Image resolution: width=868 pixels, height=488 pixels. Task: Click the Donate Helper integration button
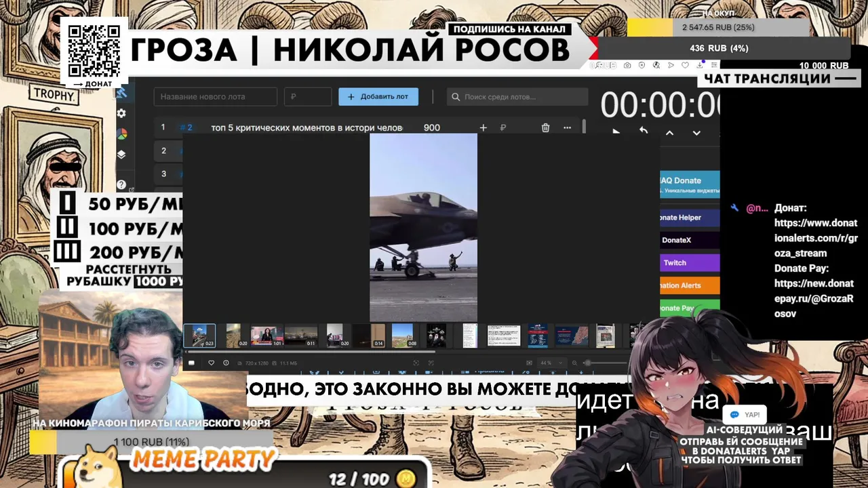pos(690,218)
